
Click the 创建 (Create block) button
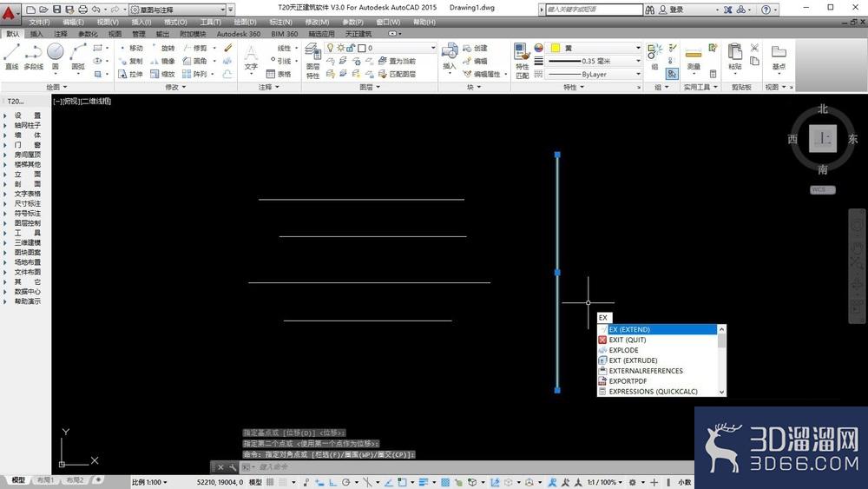click(475, 48)
